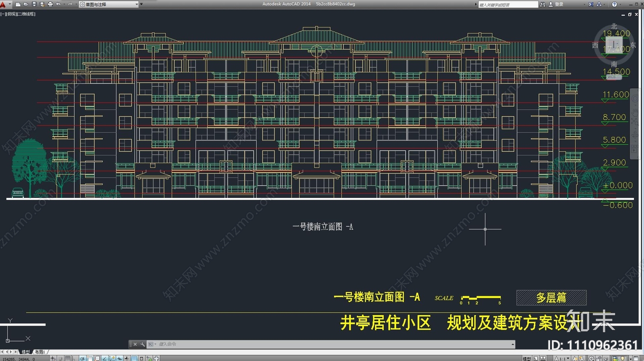Open command line customize wrench
Viewport: 644px width, 361px height.
point(142,344)
